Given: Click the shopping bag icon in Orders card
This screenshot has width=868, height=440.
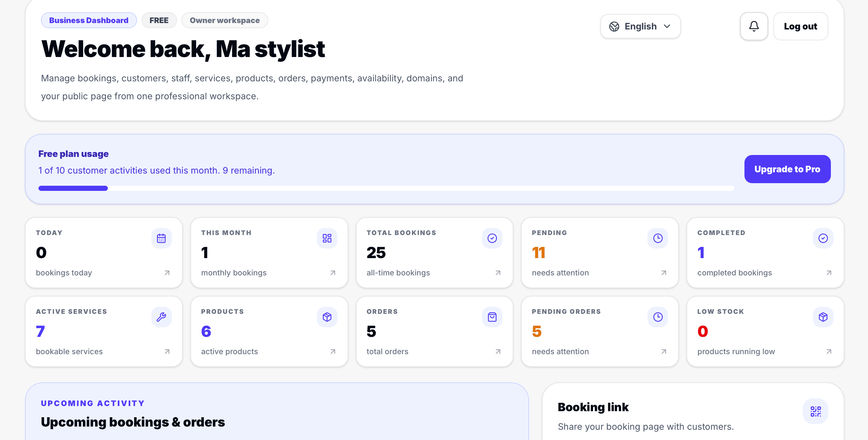Looking at the screenshot, I should tap(492, 317).
